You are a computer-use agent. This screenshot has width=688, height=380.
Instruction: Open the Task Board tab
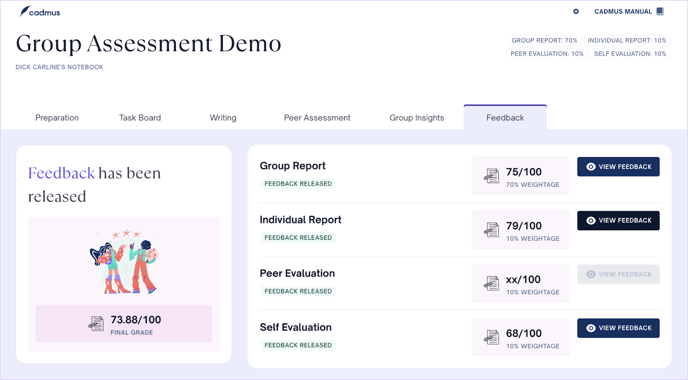(x=140, y=118)
